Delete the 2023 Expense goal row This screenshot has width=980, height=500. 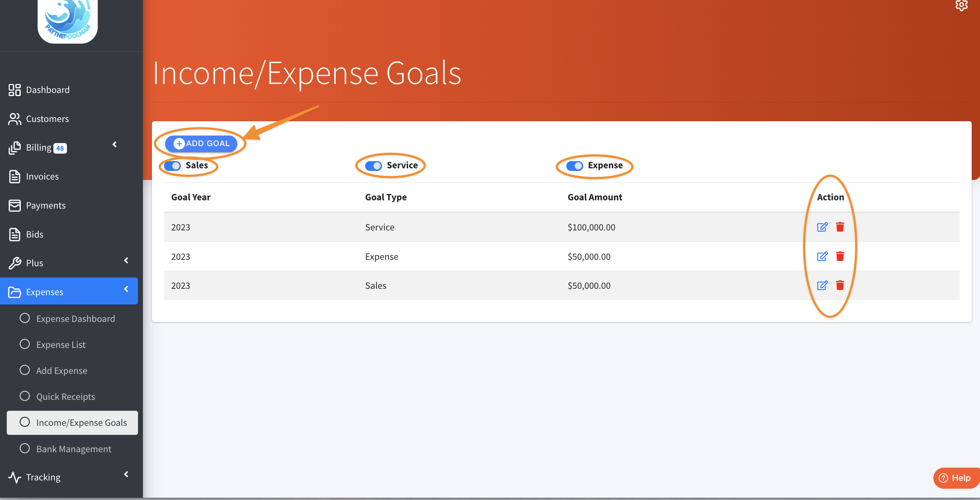point(840,256)
